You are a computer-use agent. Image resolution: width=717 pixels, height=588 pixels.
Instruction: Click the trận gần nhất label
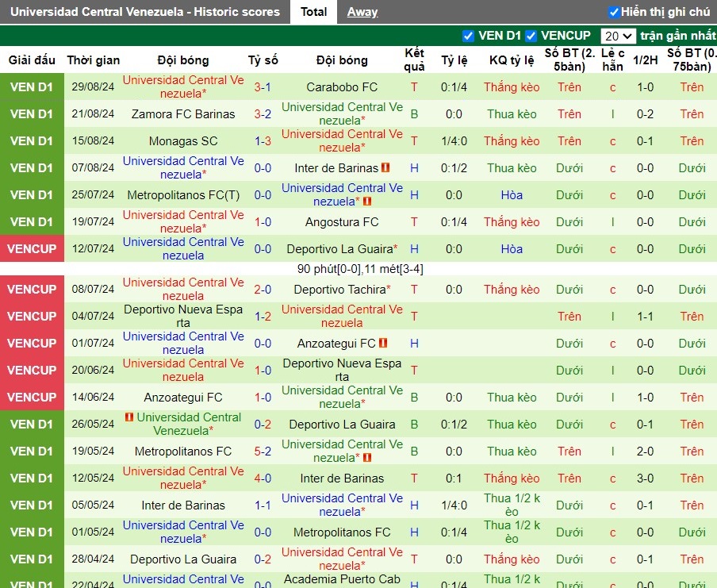pyautogui.click(x=677, y=36)
